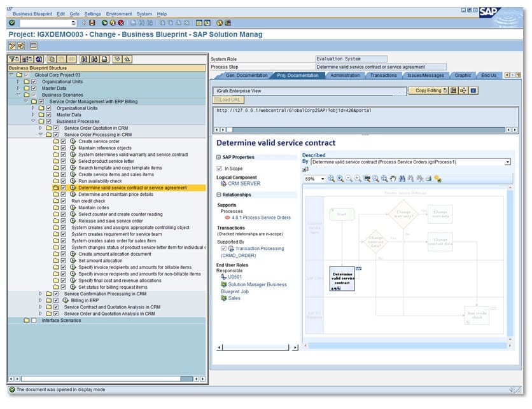Toggle the checkbox for Create service order

point(64,141)
